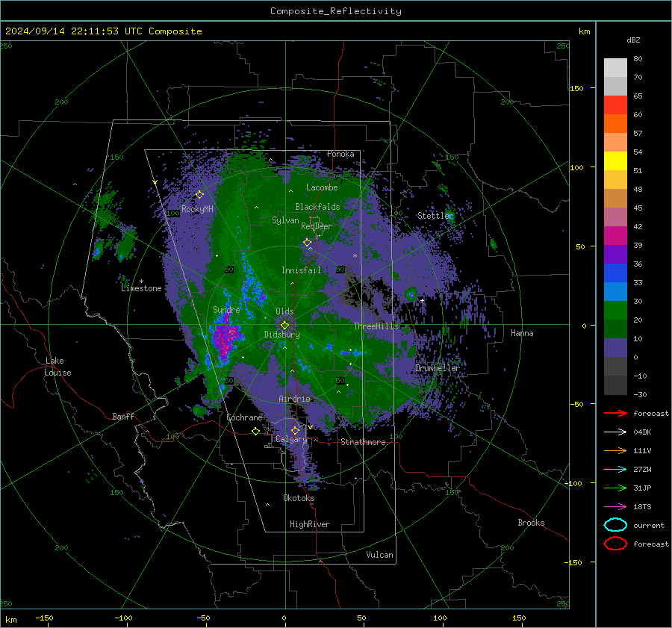Click the Stettler city label

(x=435, y=216)
